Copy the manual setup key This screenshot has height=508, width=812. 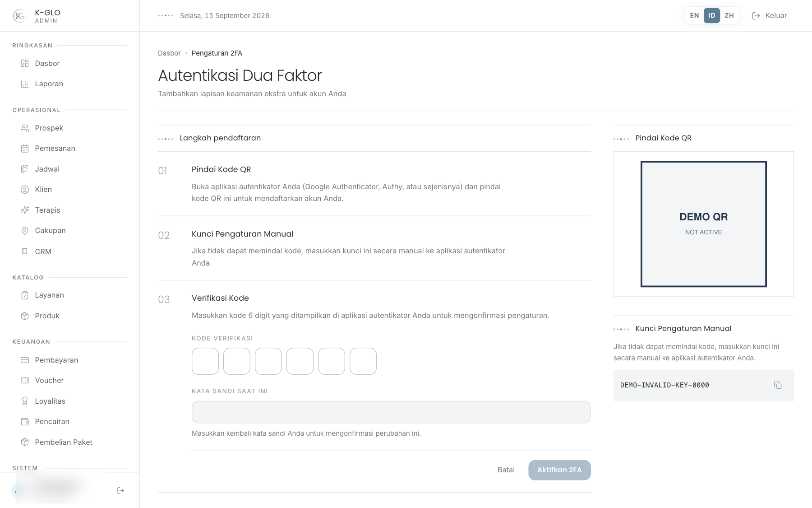(778, 385)
